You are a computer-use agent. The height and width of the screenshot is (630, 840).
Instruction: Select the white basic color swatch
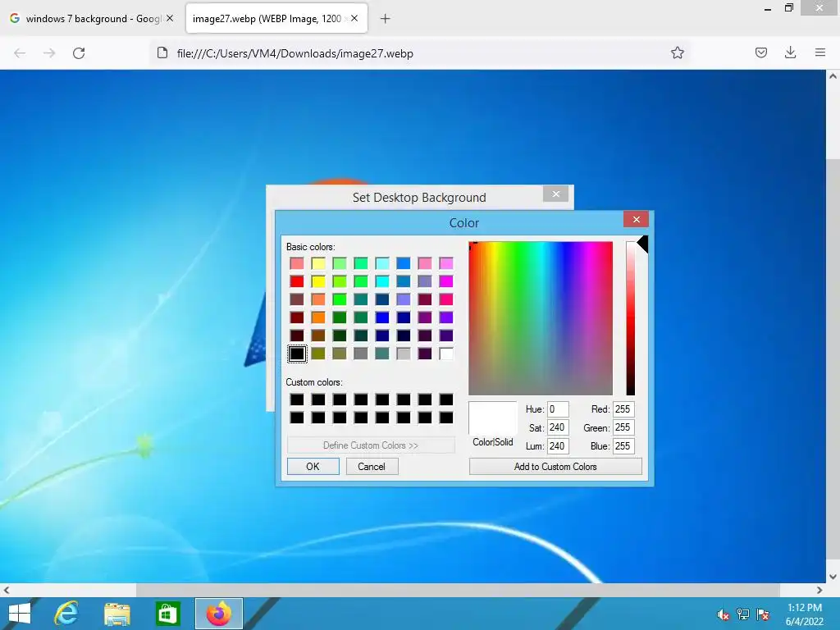tap(446, 354)
